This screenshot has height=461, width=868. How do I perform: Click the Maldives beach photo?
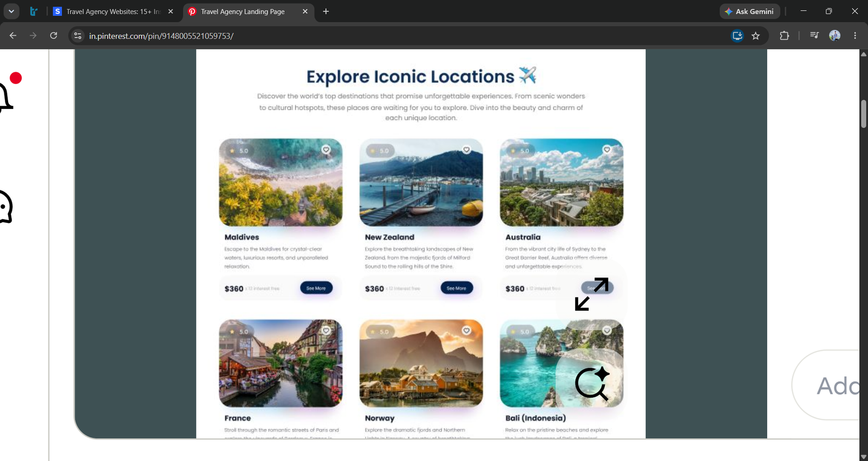pos(280,182)
